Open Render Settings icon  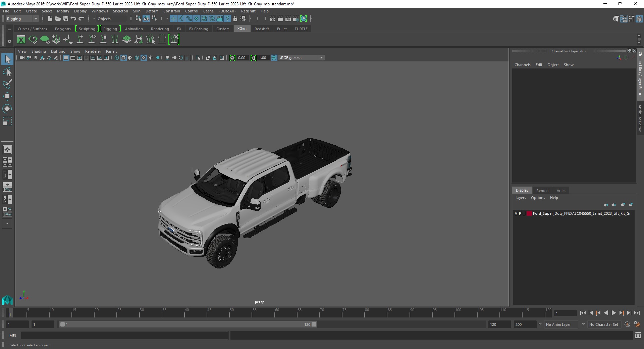click(296, 19)
